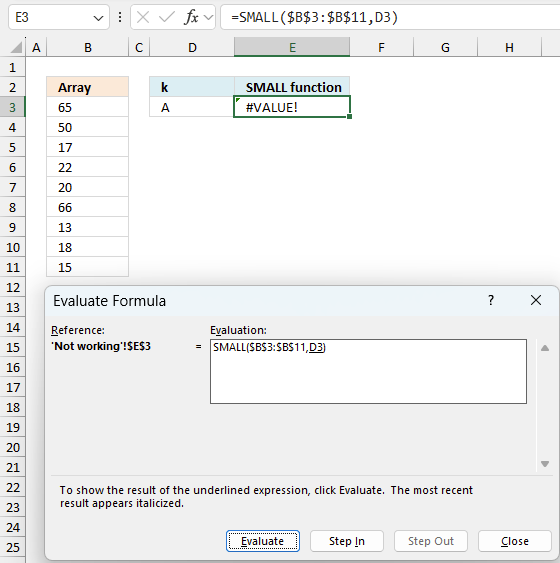Image resolution: width=560 pixels, height=563 pixels.
Task: Click the #VALUE! error cell
Action: 292,107
